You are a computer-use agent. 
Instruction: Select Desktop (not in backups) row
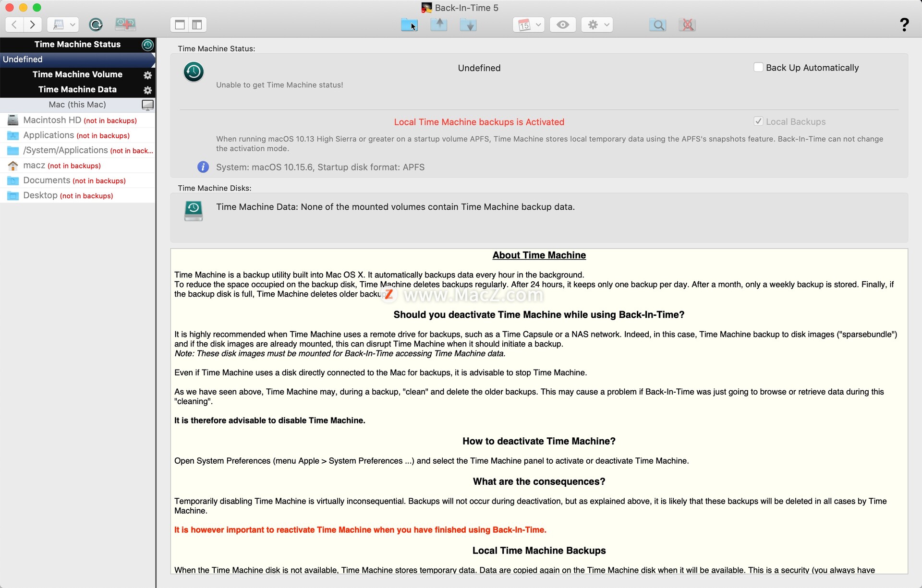77,195
